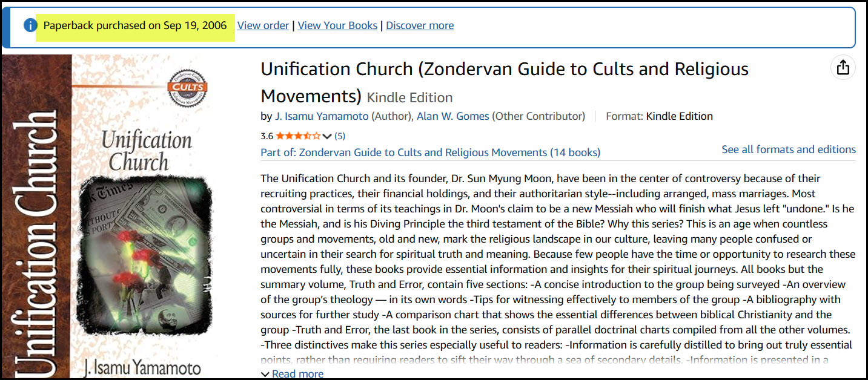868x380 pixels.
Task: Click the 3.6 rating number
Action: click(x=267, y=136)
